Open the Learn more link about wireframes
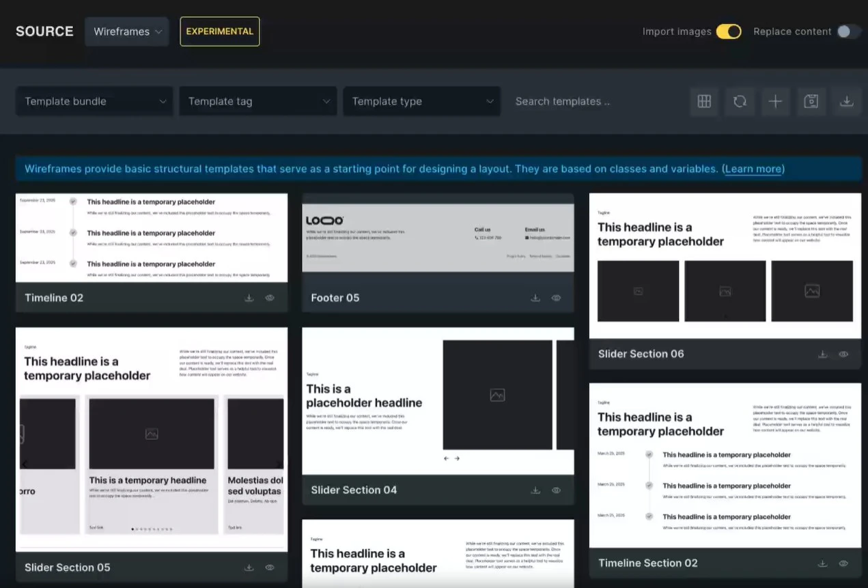 click(753, 169)
